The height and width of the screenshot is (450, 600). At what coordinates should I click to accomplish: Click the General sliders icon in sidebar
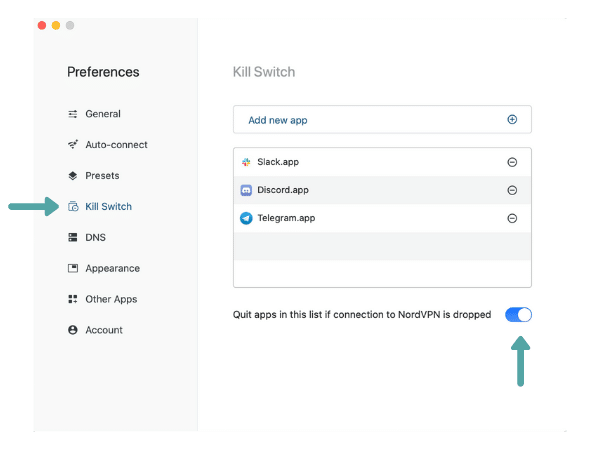[72, 114]
